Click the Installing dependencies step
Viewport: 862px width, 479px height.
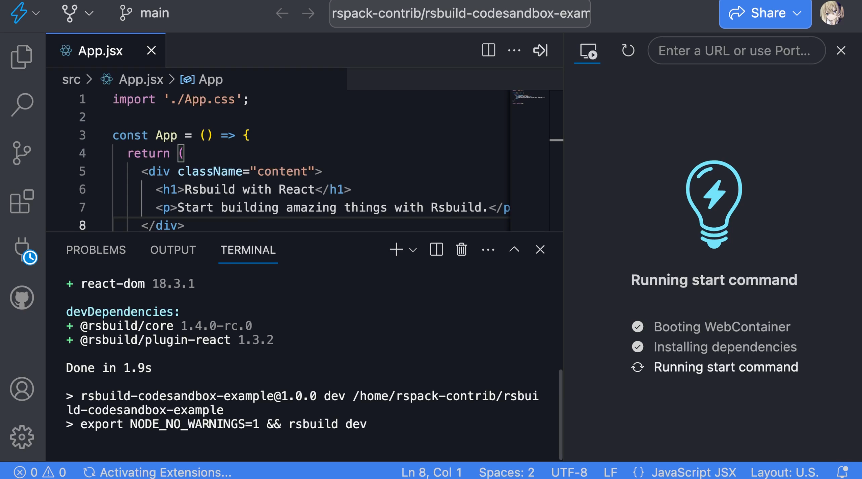click(714, 347)
